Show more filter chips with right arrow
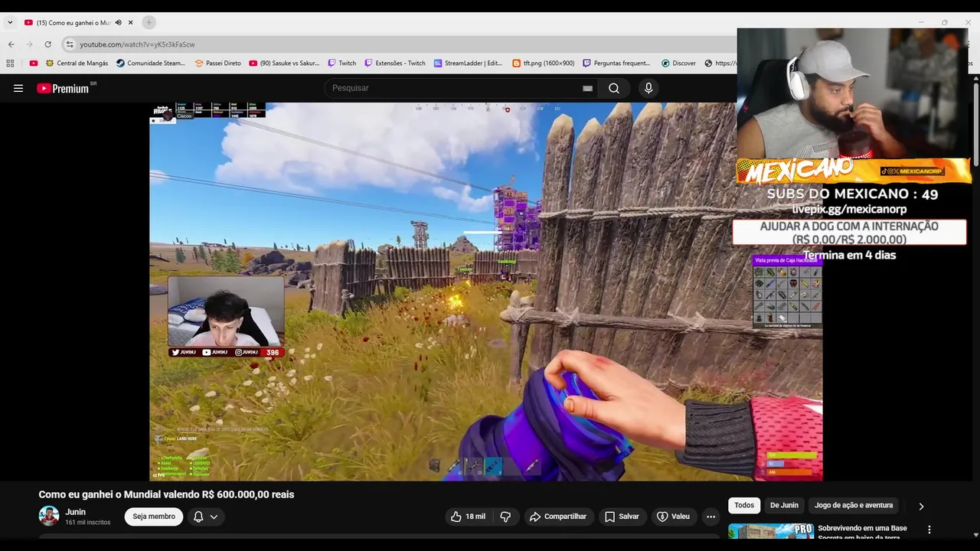 pos(921,506)
